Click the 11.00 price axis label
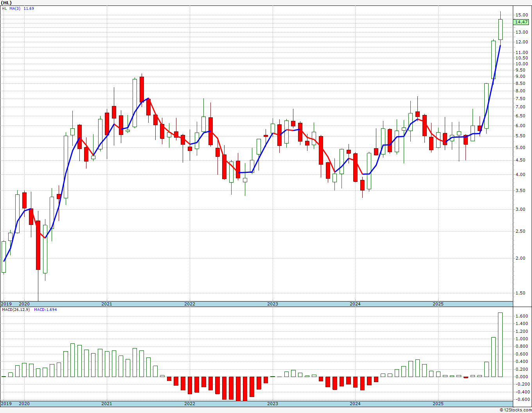The height and width of the screenshot is (413, 532). (x=521, y=52)
